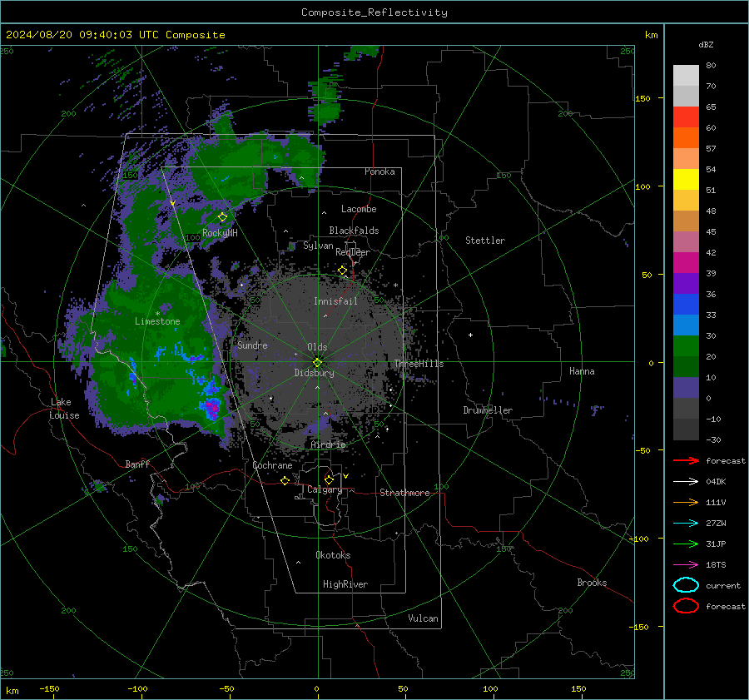This screenshot has height=700, width=749.
Task: Click the HighRiver label
Action: [345, 584]
